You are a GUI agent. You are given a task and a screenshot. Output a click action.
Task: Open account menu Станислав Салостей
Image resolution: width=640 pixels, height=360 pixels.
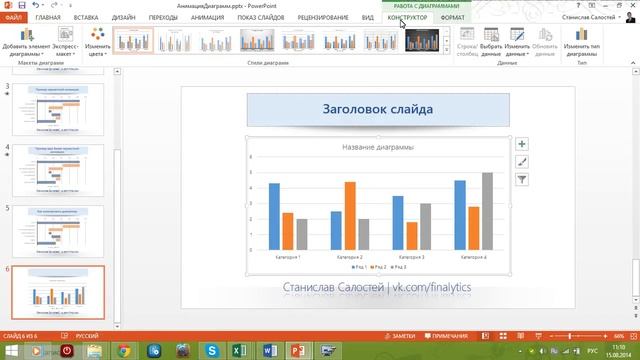tap(591, 17)
